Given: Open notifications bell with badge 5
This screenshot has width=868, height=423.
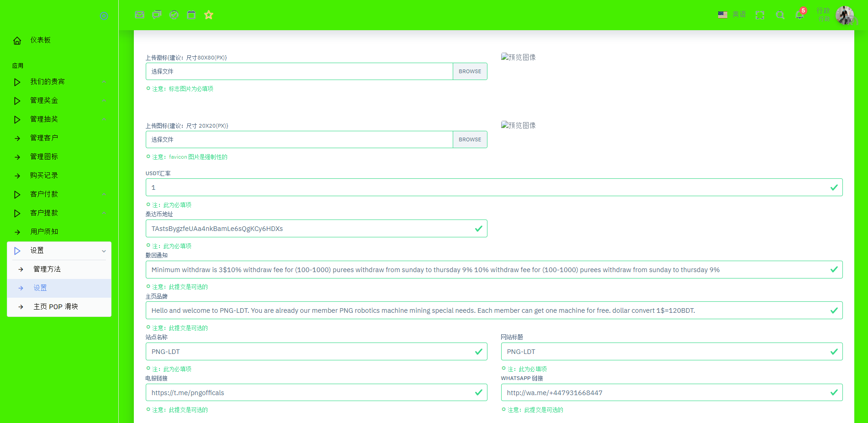Looking at the screenshot, I should [x=799, y=15].
